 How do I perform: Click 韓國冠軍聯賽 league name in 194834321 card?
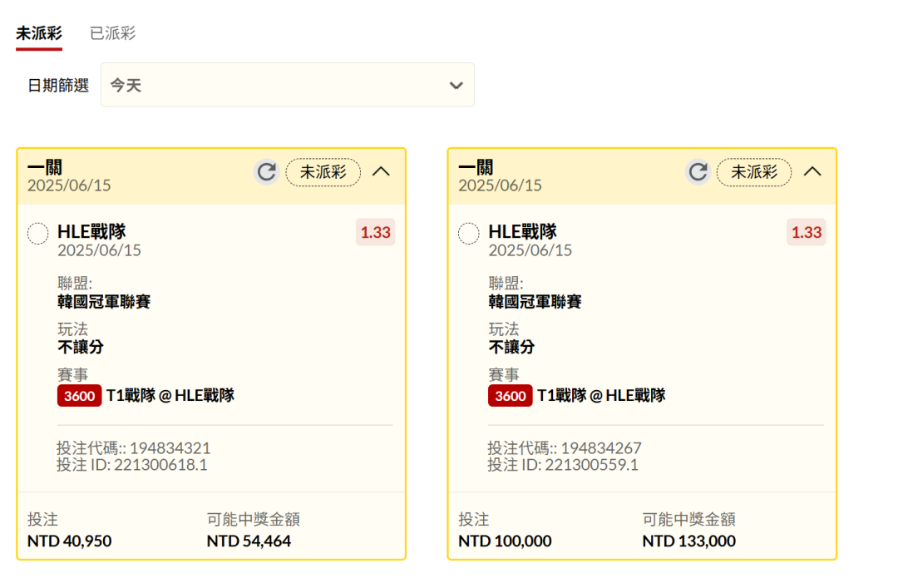pos(104,301)
